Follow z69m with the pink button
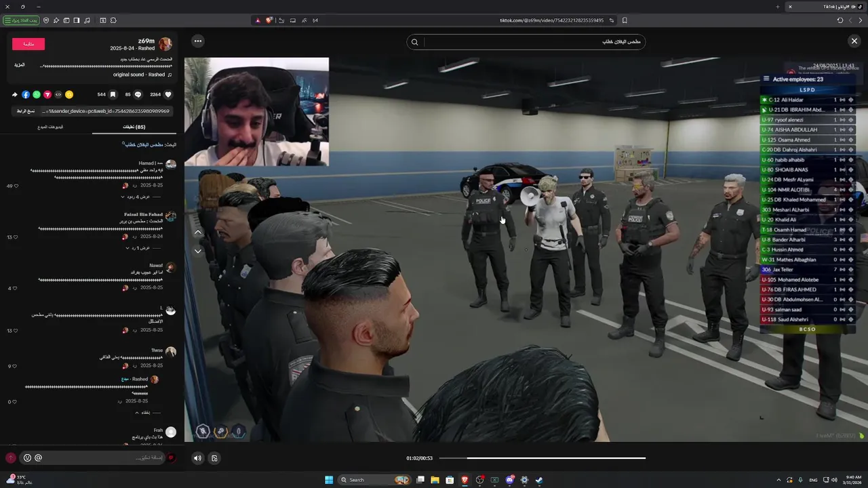The image size is (868, 488). pos(28,44)
